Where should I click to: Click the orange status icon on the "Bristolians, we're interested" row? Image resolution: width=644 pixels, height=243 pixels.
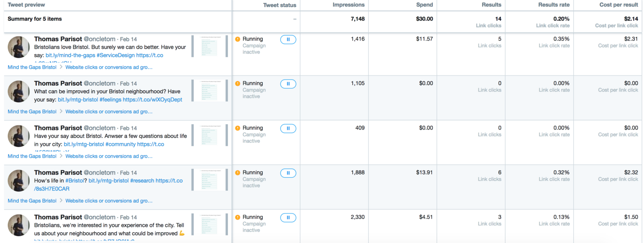(x=238, y=218)
